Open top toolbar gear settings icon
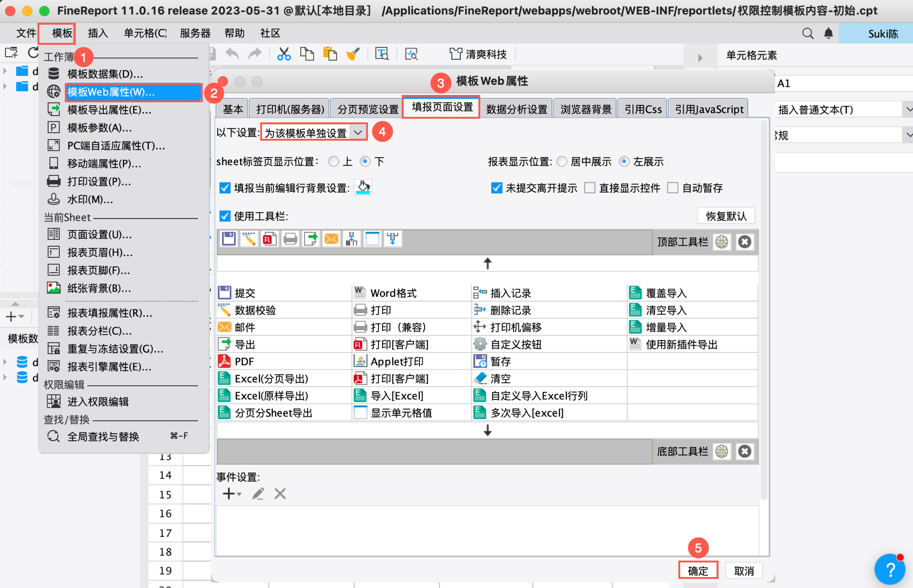This screenshot has height=588, width=913. [x=722, y=242]
